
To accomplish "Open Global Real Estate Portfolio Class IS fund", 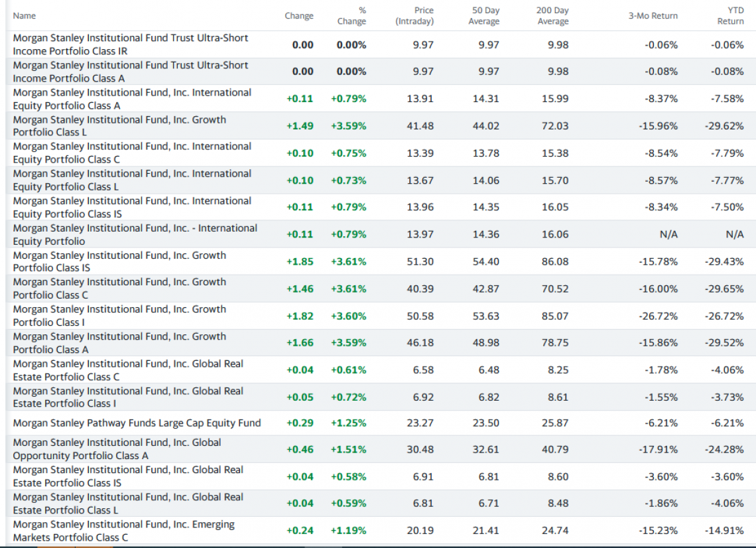I will point(128,476).
